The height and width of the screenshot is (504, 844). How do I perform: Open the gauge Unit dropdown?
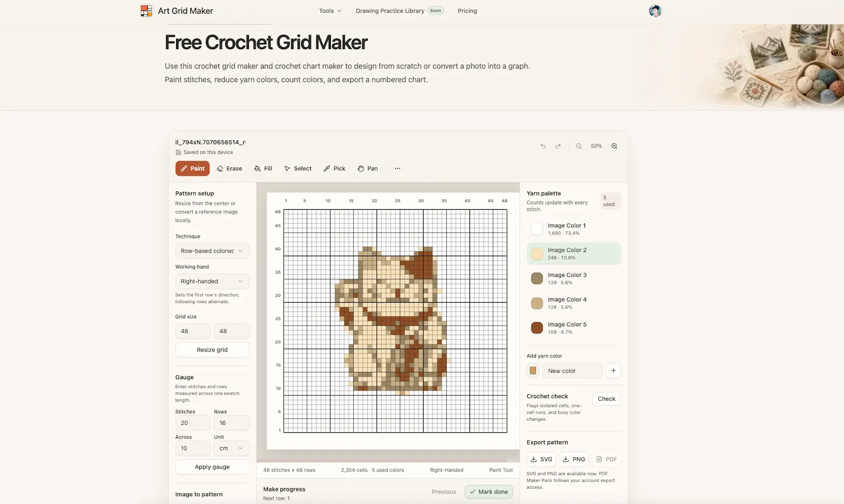point(232,449)
